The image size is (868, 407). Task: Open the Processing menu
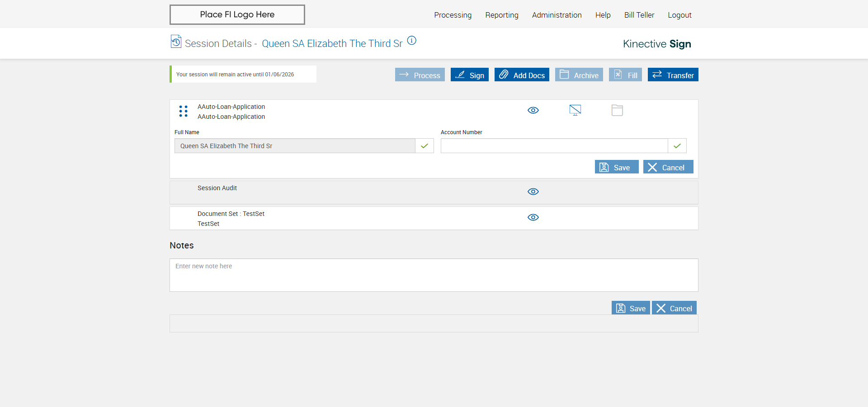[x=453, y=15]
